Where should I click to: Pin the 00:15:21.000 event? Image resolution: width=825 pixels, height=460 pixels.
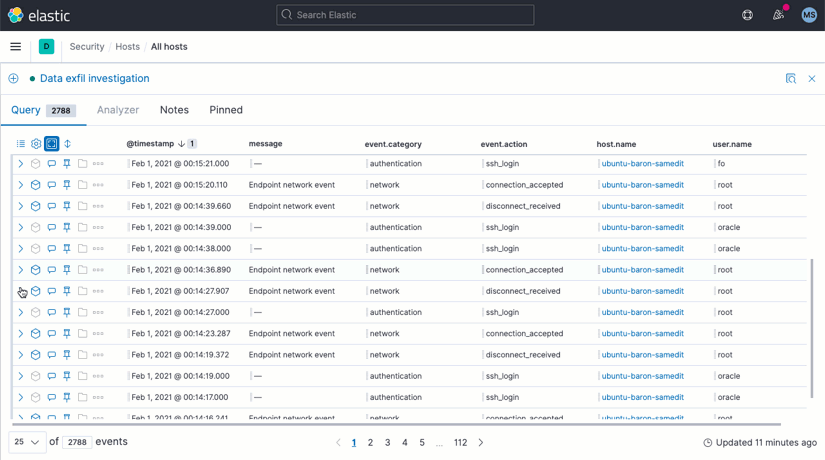[67, 164]
